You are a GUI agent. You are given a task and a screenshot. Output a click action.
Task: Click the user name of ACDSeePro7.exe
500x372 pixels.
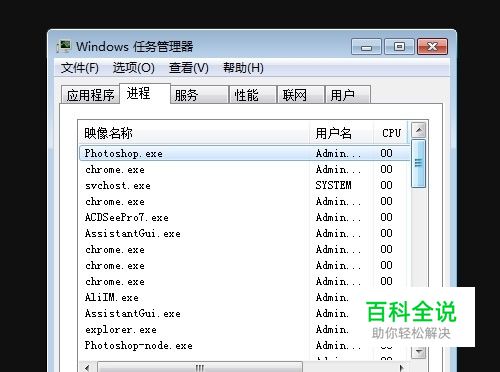(x=338, y=217)
